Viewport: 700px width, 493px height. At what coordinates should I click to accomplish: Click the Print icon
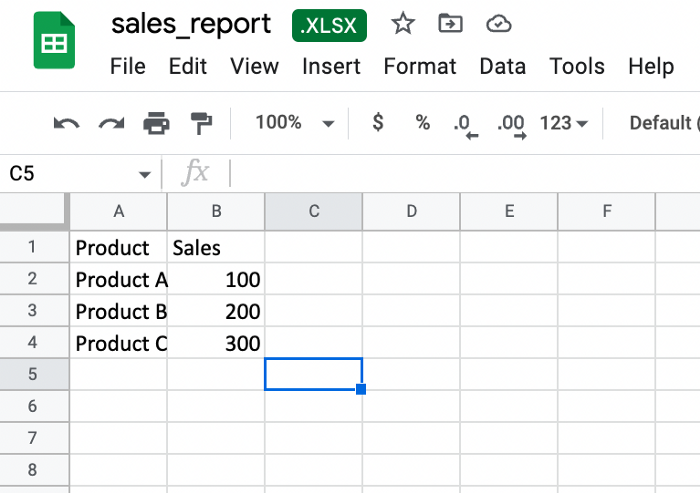(x=156, y=123)
